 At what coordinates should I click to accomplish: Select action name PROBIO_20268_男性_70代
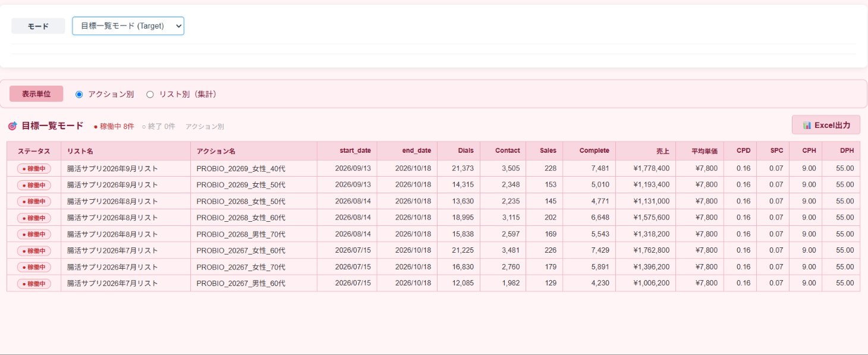[241, 234]
